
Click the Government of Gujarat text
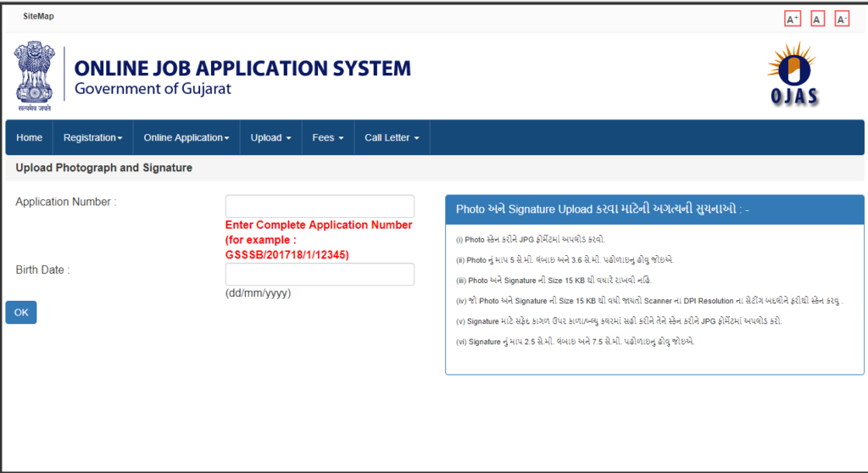tap(153, 89)
